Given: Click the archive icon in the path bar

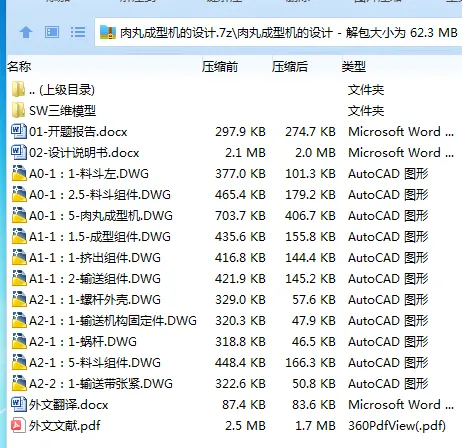Looking at the screenshot, I should (x=108, y=33).
